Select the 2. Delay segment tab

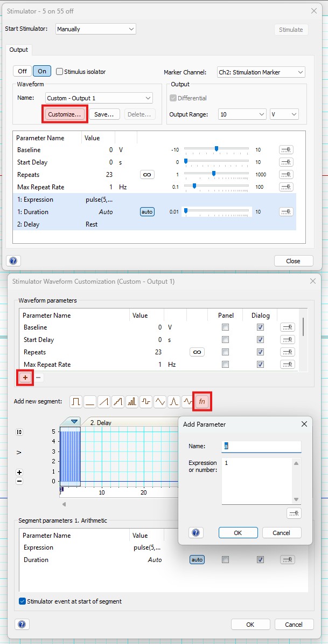(101, 423)
